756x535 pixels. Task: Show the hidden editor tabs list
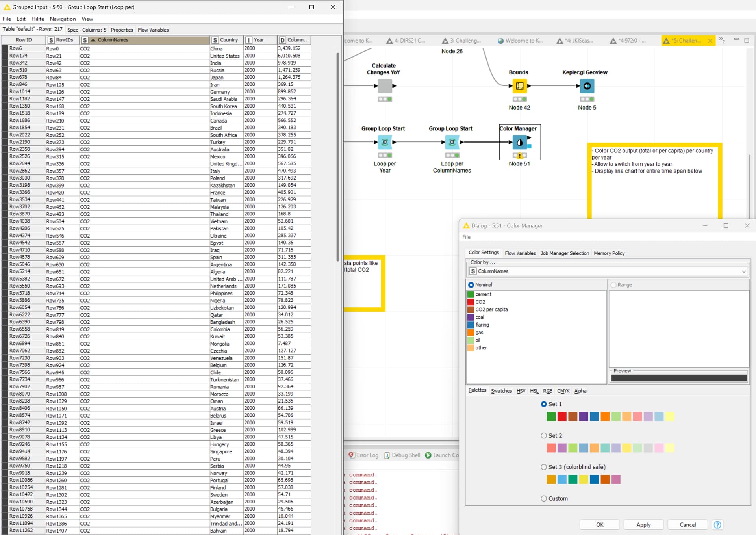tap(722, 40)
